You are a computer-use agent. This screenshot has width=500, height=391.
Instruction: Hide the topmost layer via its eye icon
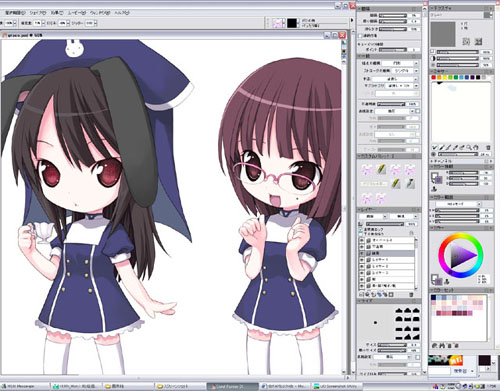click(x=362, y=240)
